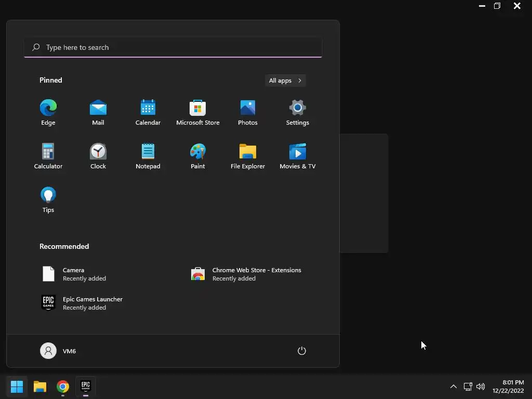Open the Tips app
This screenshot has height=399, width=532.
pyautogui.click(x=48, y=200)
